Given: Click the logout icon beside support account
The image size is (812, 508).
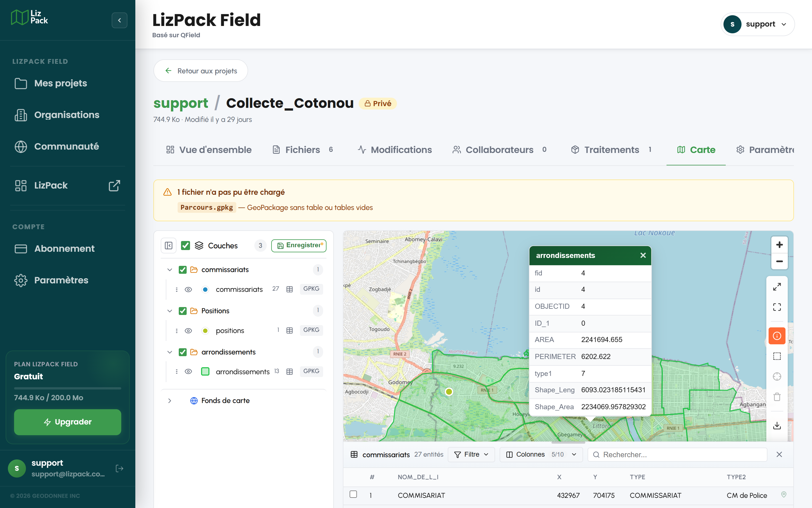Looking at the screenshot, I should 120,468.
